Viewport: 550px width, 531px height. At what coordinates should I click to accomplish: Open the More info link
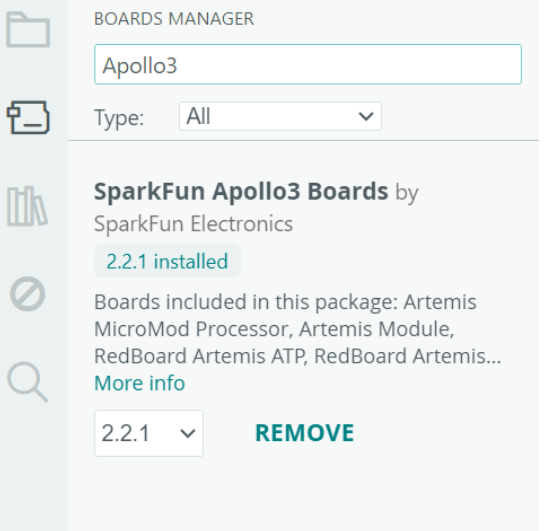(140, 383)
